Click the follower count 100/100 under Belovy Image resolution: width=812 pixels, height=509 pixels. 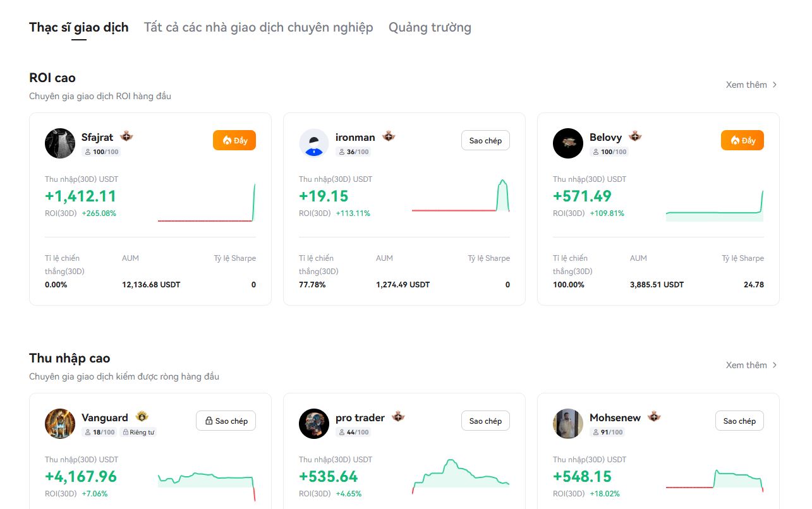[609, 152]
